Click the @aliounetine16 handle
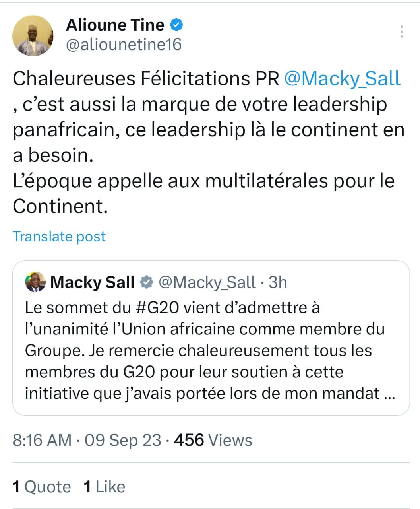 pos(124,45)
